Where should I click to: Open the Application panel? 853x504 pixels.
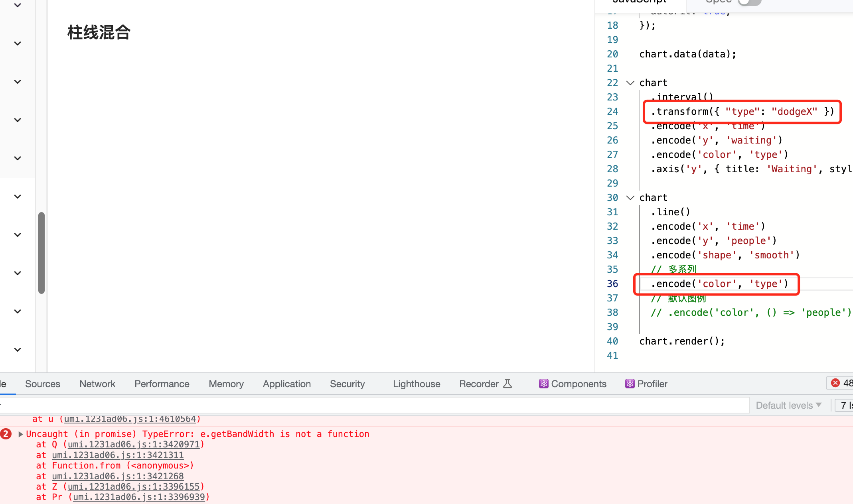[286, 384]
